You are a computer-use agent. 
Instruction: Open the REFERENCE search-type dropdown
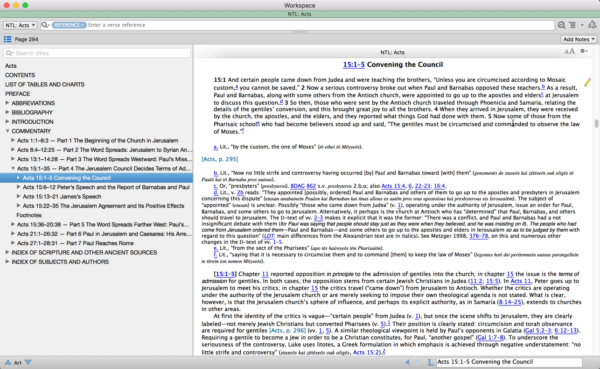[x=69, y=25]
